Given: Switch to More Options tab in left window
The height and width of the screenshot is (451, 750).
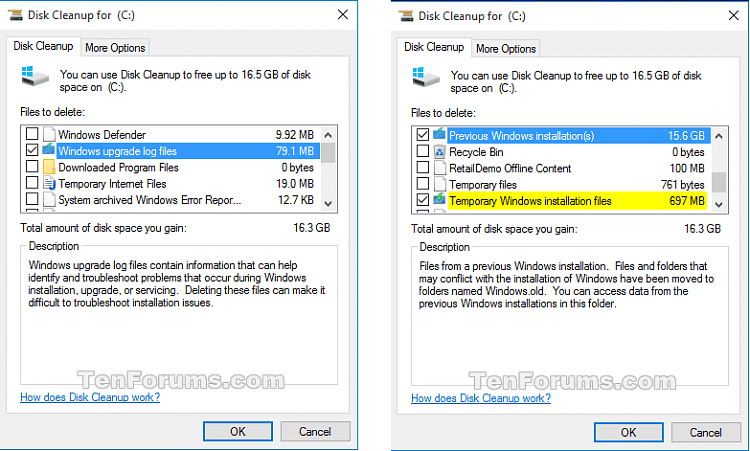Looking at the screenshot, I should 115,48.
